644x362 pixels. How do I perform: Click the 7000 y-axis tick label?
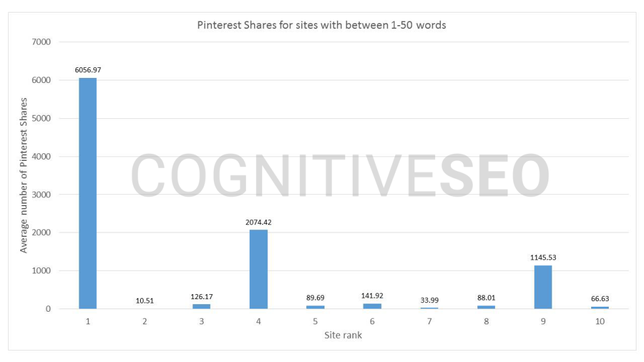41,42
